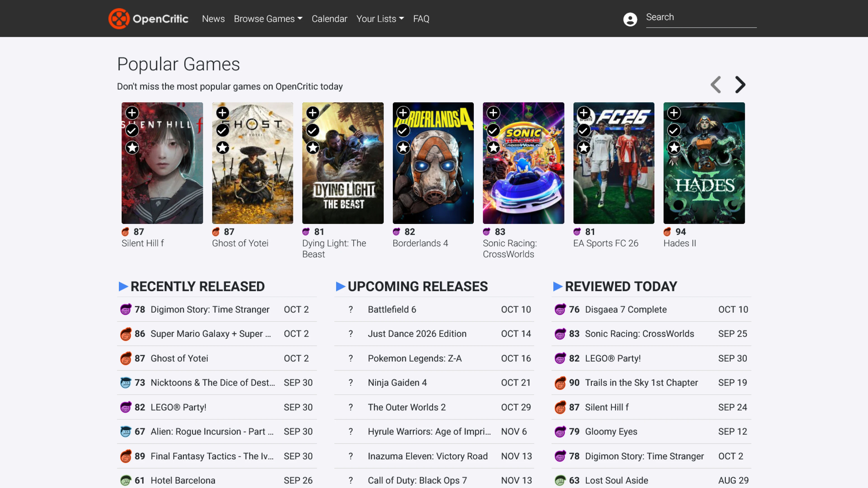Screen dimensions: 868x488
Task: Open the Your Lists dropdown menu
Action: (x=380, y=19)
